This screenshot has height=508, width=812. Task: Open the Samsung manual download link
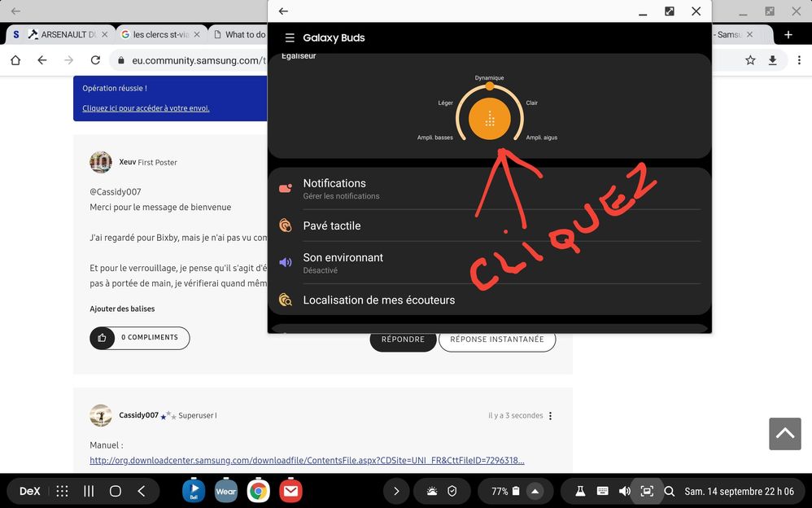(307, 460)
